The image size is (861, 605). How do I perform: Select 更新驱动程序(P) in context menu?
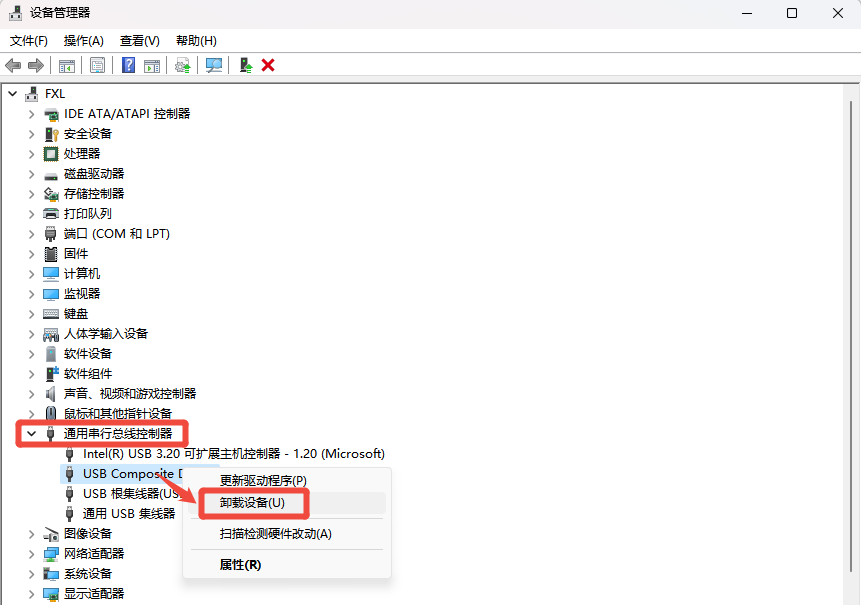(263, 481)
